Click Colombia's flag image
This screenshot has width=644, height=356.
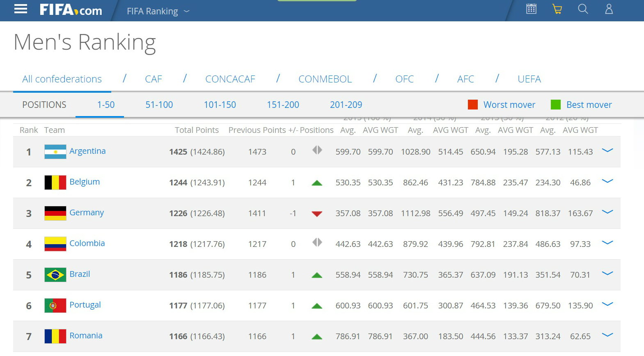(x=55, y=244)
